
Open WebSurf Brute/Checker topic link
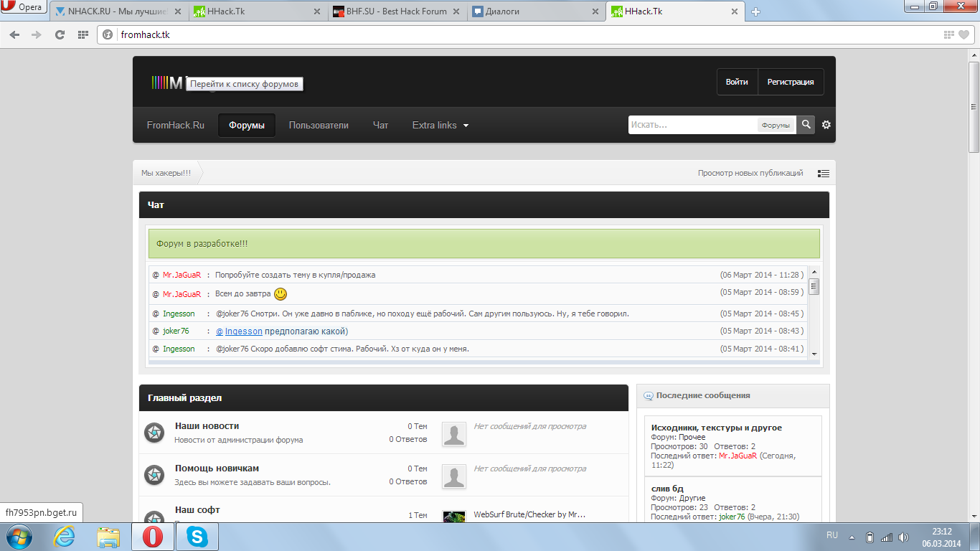click(x=529, y=514)
